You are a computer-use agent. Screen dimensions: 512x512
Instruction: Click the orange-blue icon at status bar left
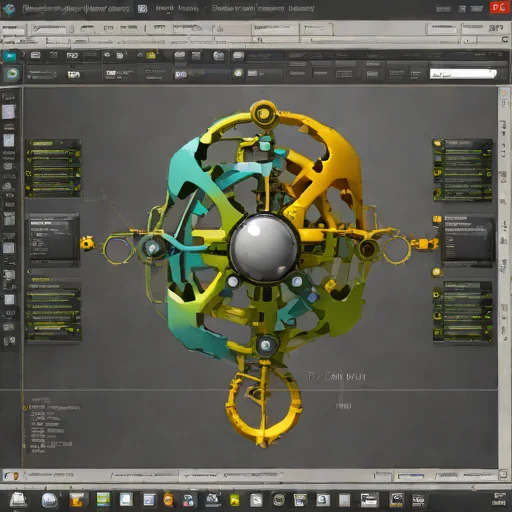11,475
